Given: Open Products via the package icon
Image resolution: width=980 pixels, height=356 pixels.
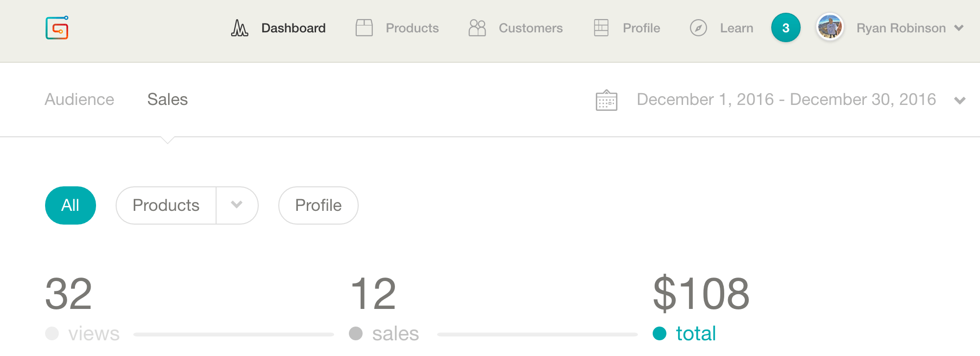Looking at the screenshot, I should coord(363,28).
